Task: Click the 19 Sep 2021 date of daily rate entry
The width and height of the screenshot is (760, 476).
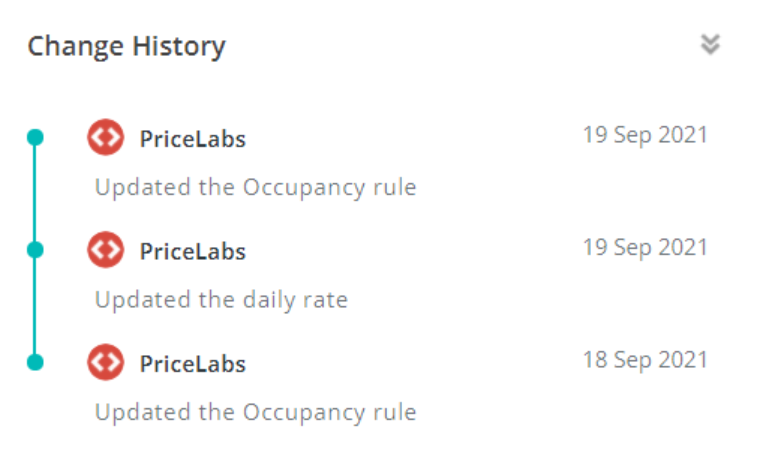Action: (645, 248)
